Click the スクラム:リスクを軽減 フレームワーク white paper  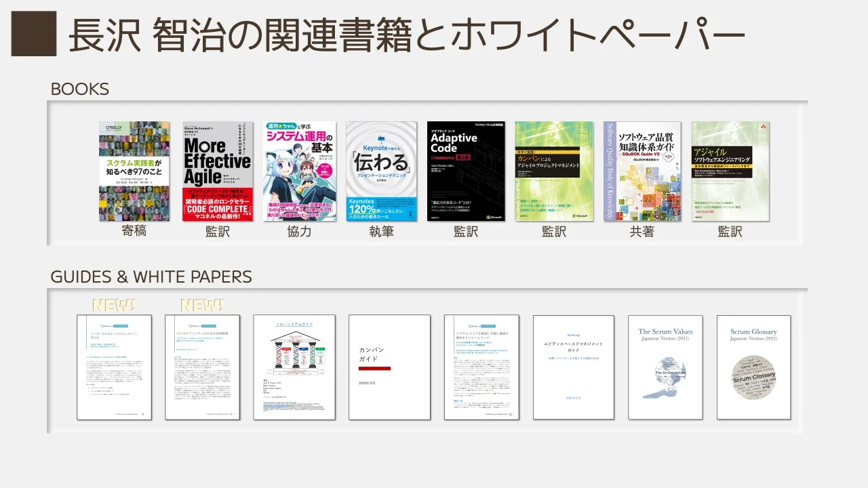(x=481, y=367)
